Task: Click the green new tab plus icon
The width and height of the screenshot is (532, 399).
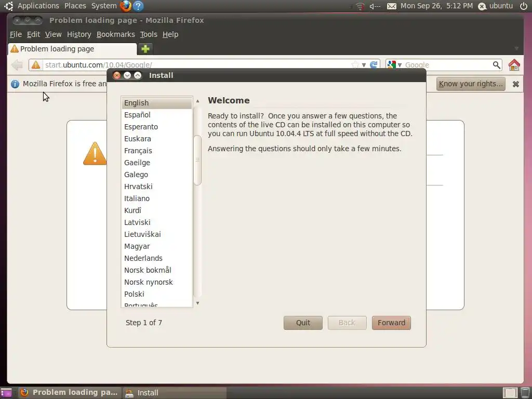Action: click(145, 49)
